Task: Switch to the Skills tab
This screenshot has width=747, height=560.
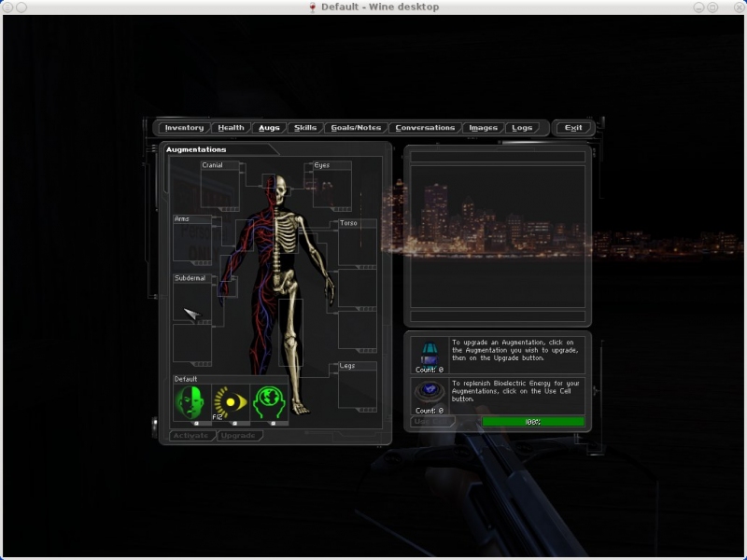Action: pyautogui.click(x=305, y=128)
